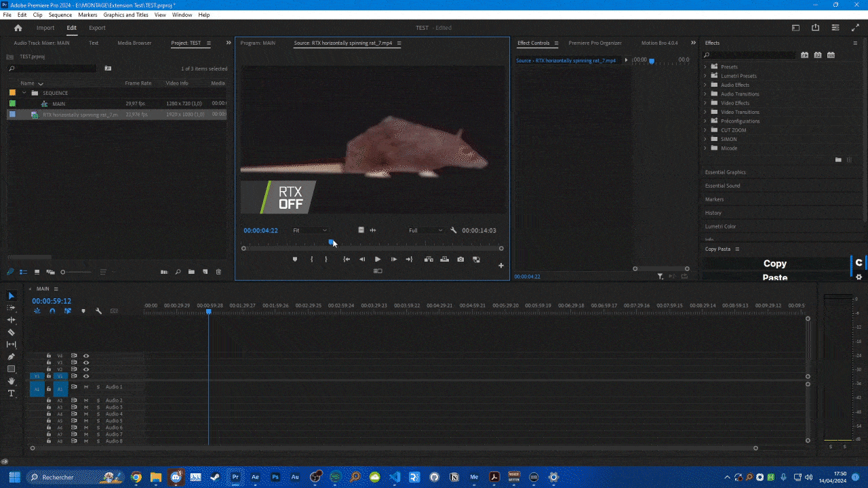Screen dimensions: 868x488
Task: Play the source clip
Action: (378, 259)
